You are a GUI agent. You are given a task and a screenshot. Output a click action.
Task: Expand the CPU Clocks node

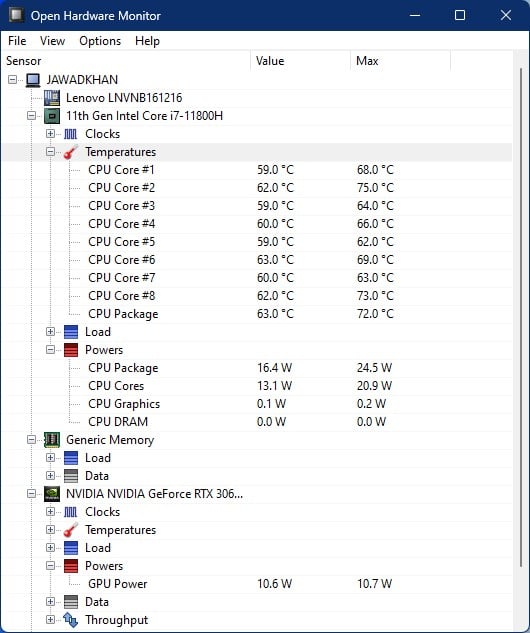(50, 134)
